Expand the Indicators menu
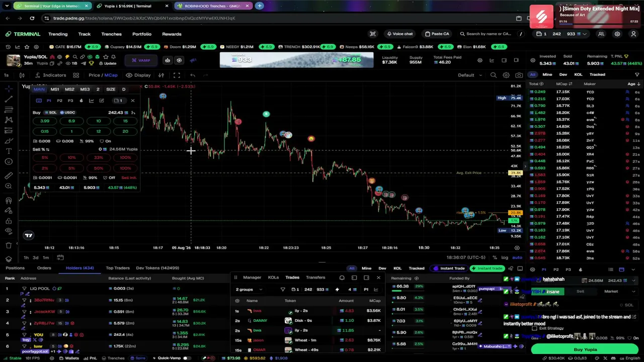Screen dimensions: 644x362 click(x=50, y=75)
